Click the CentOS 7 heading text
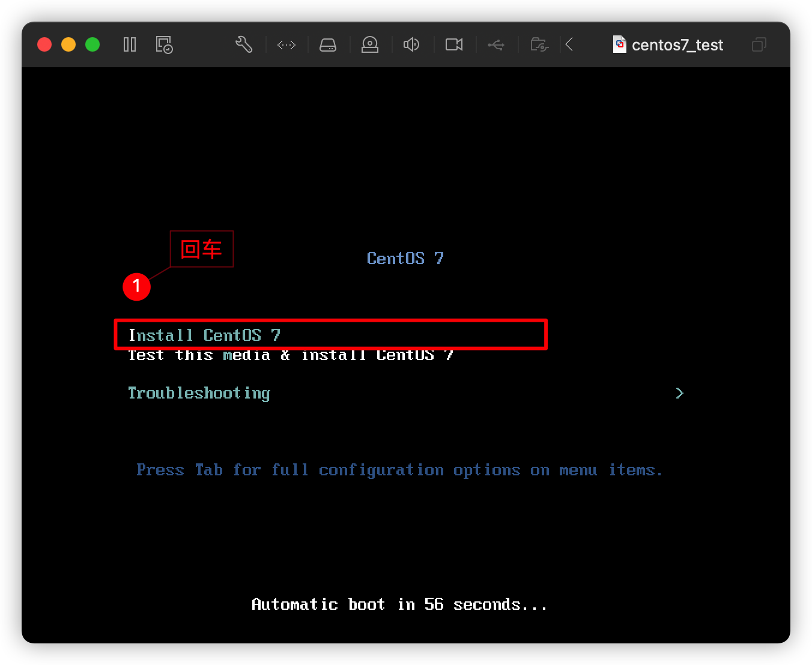812x665 pixels. pos(405,258)
